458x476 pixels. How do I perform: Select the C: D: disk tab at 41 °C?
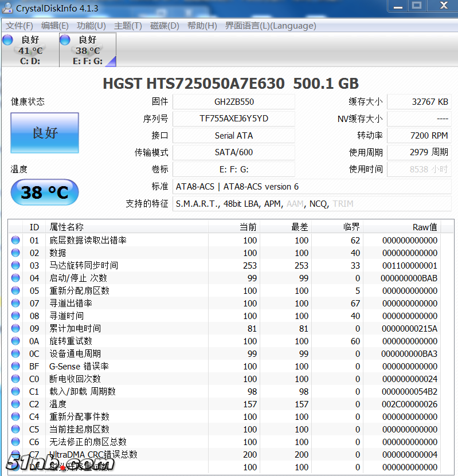30,50
